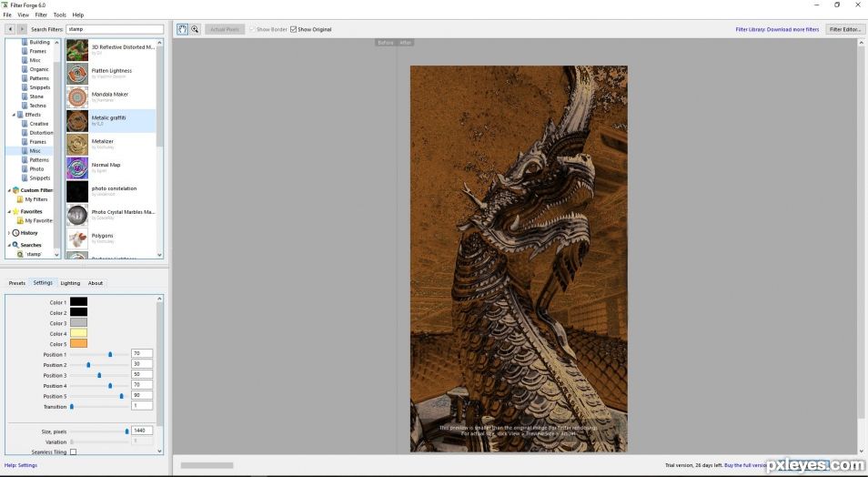The height and width of the screenshot is (477, 868).
Task: Collapse the Custom Filters tree group
Action: 9,190
